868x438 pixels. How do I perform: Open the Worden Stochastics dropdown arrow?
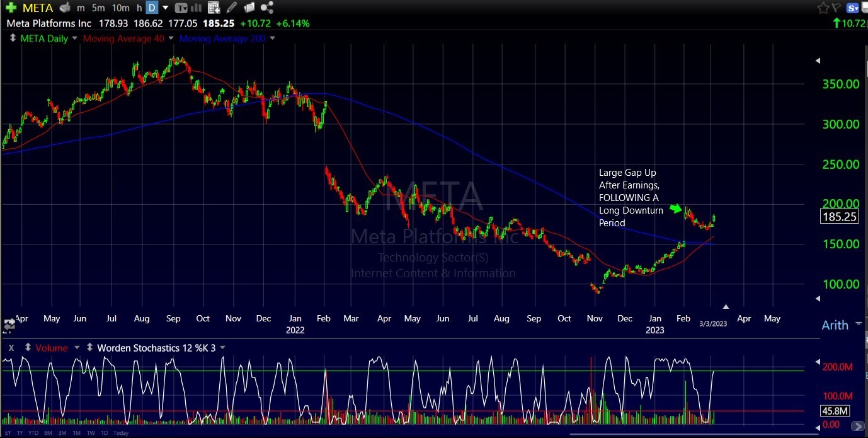(222, 347)
